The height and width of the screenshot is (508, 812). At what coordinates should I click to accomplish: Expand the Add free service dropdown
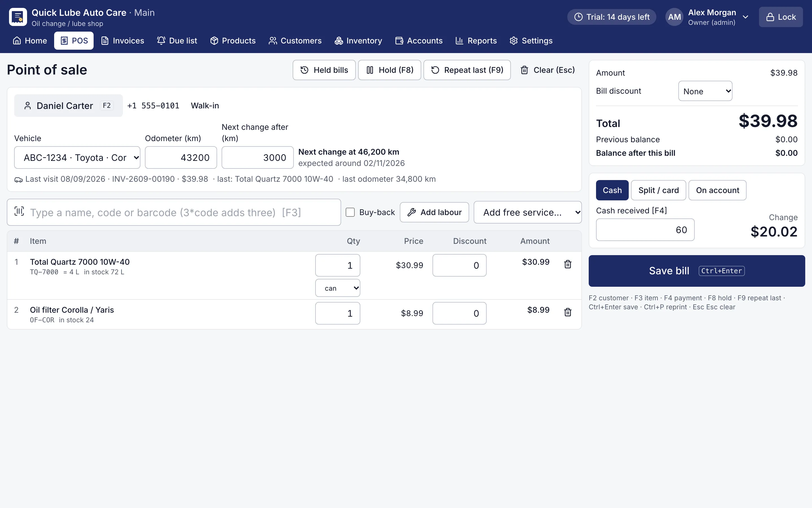pos(528,212)
